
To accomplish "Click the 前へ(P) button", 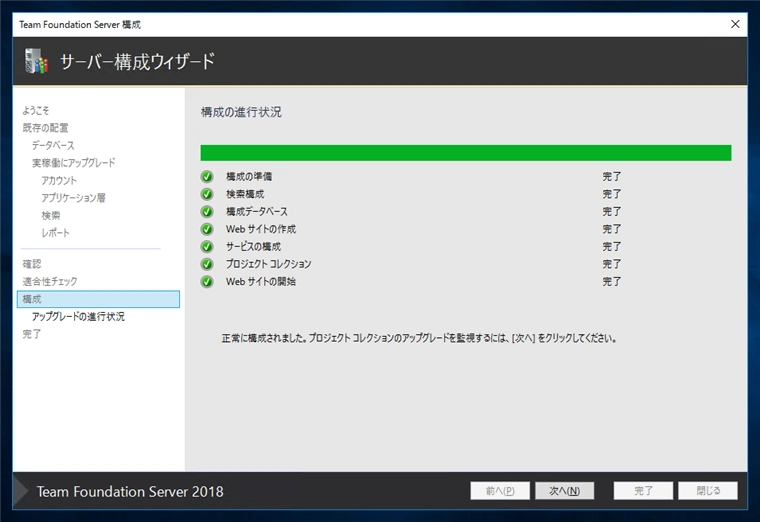I will (500, 490).
